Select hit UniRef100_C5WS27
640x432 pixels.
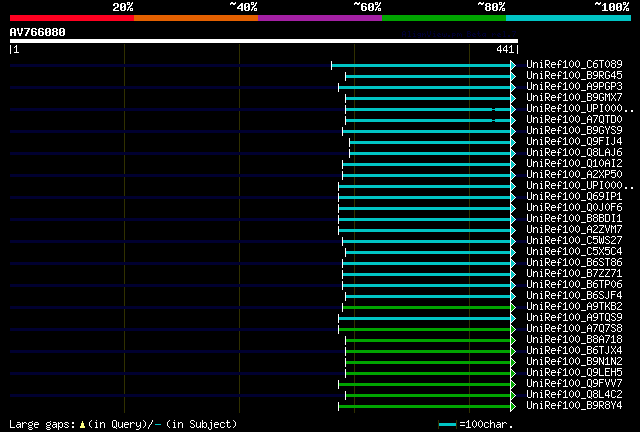(574, 241)
